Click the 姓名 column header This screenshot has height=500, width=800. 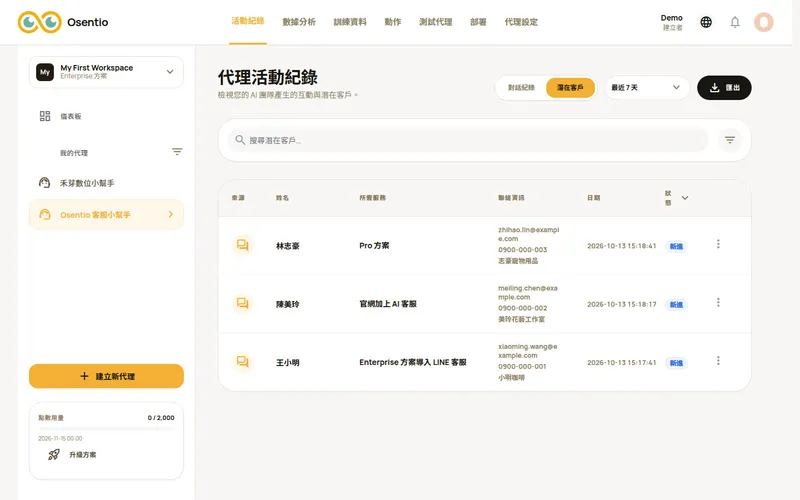point(282,198)
